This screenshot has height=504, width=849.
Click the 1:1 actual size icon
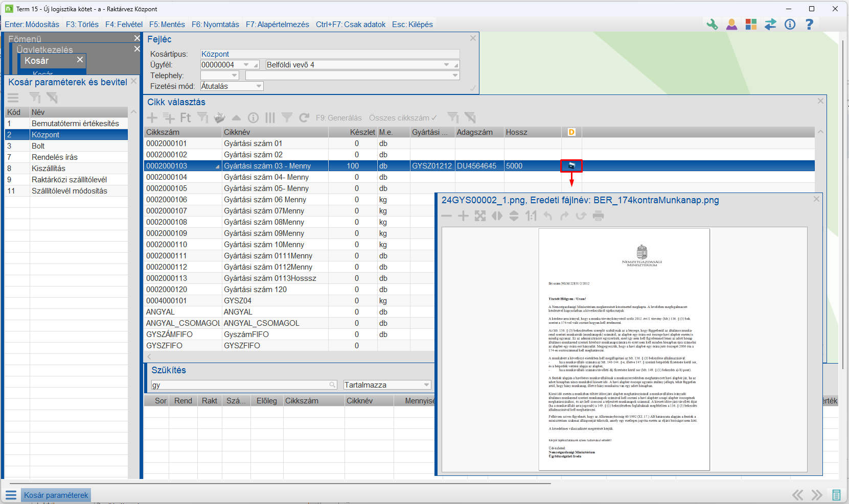(x=531, y=216)
